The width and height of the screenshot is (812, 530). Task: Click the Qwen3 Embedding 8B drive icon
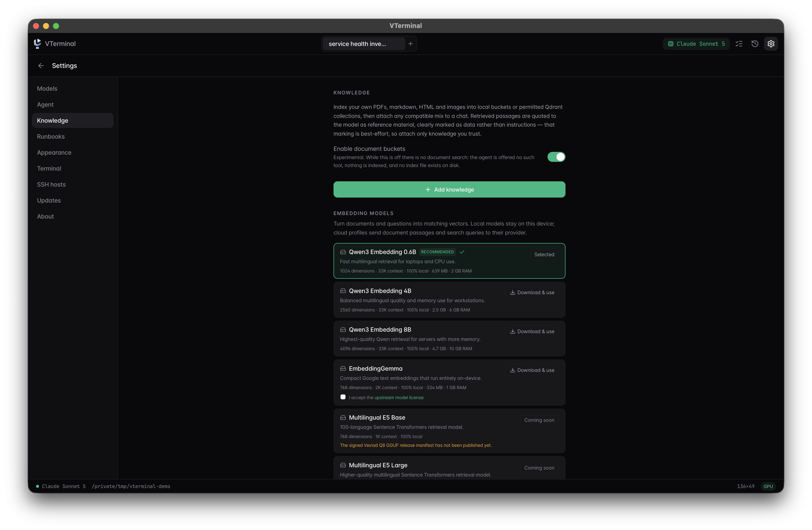343,330
